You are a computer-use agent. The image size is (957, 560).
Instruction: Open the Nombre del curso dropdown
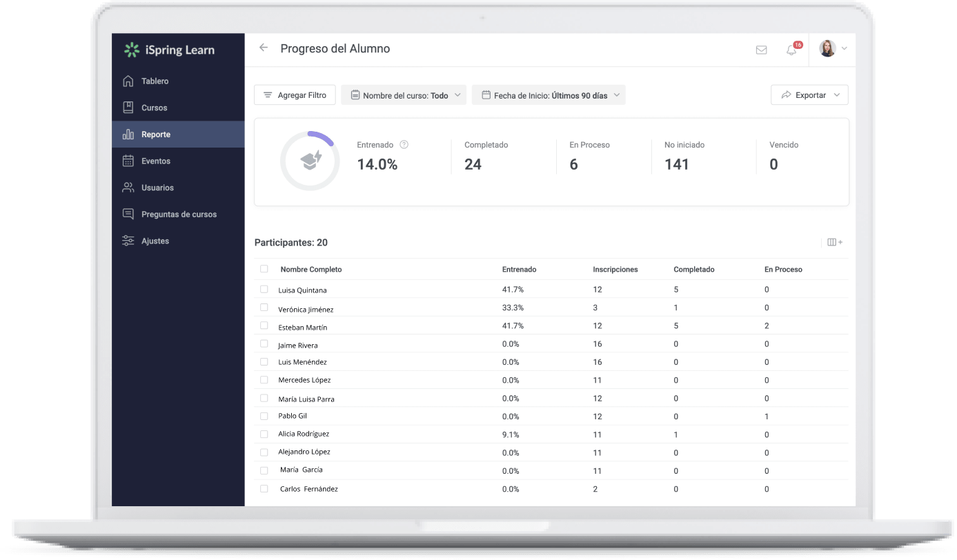tap(404, 94)
